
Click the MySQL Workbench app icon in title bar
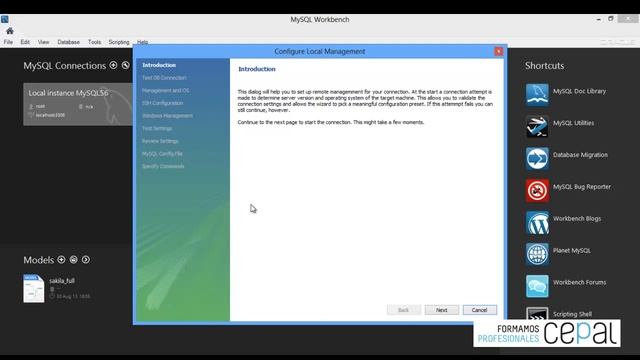(4, 19)
